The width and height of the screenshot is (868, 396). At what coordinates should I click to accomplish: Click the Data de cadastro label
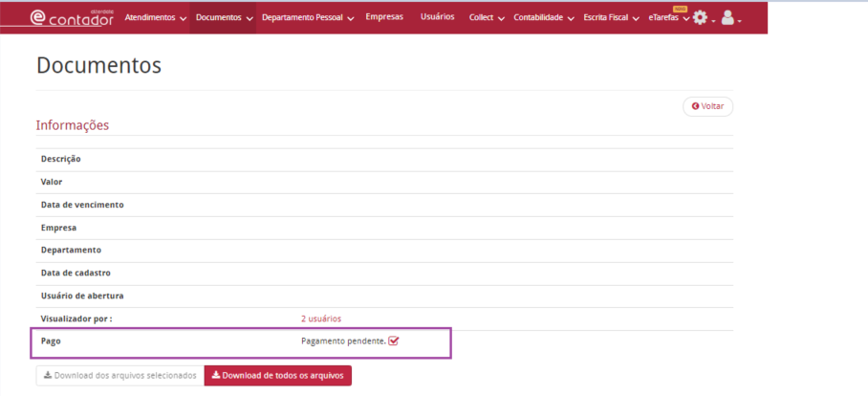point(76,273)
